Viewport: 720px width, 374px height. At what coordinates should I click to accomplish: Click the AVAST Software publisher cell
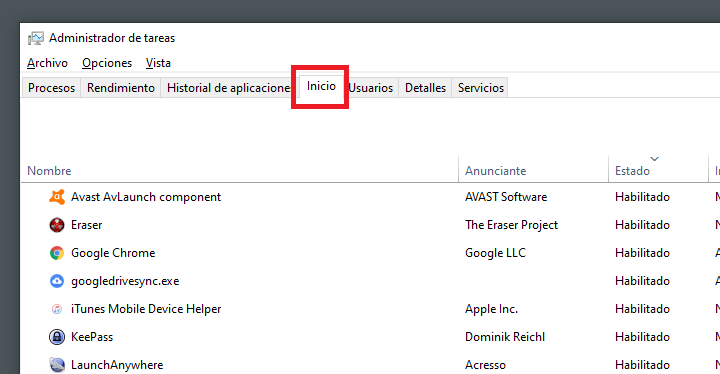tap(506, 197)
